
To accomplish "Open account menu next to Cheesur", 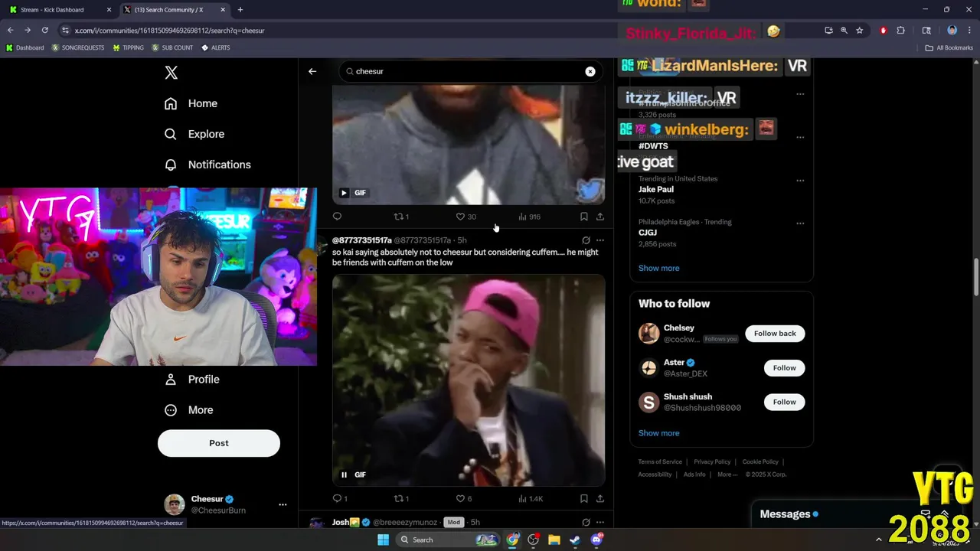I will click(283, 504).
